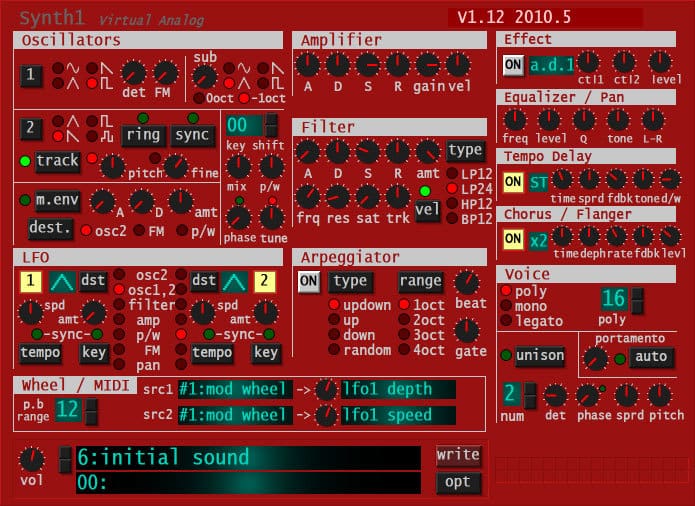The height and width of the screenshot is (506, 695).
Task: Click the master vol knob
Action: (x=33, y=460)
